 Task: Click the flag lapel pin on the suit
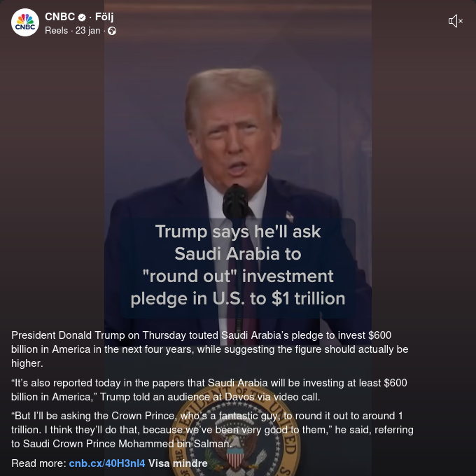pos(289,217)
